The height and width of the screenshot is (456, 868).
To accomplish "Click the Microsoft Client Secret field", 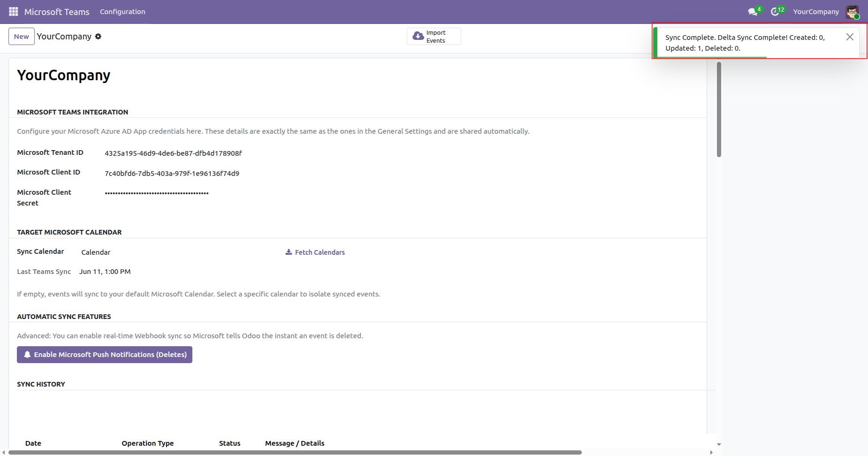I will tap(157, 193).
